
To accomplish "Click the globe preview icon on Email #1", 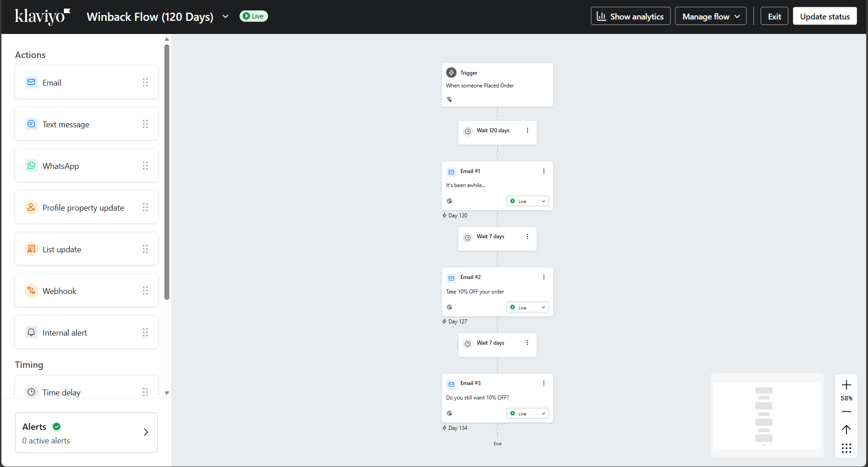I will [449, 201].
